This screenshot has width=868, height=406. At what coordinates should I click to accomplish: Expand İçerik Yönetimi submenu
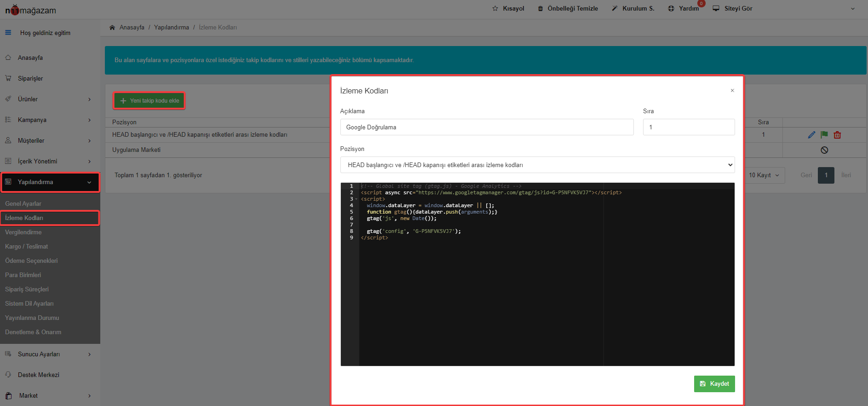click(x=90, y=162)
